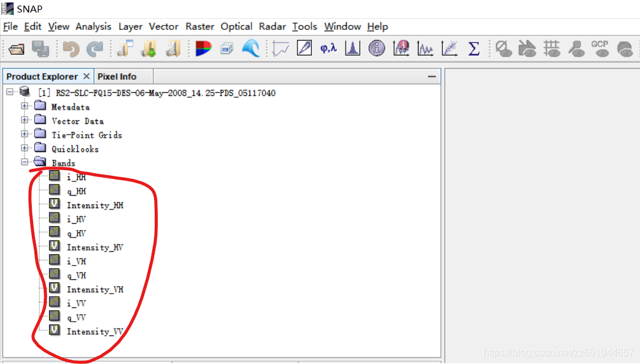Click the Undo arrow icon
Viewport: 640px width, 364px height.
click(70, 49)
